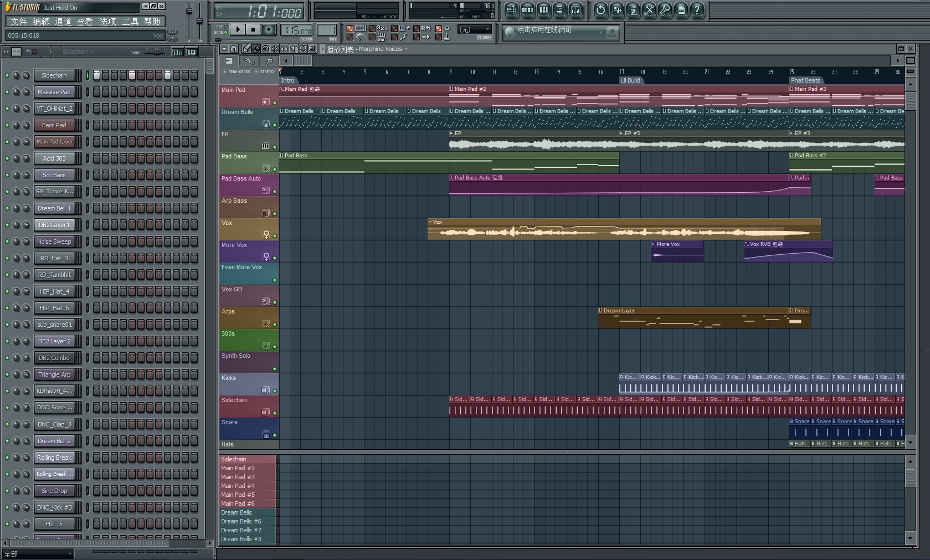Open the channel filter dropdown 全部
This screenshot has height=560, width=930.
click(x=38, y=553)
